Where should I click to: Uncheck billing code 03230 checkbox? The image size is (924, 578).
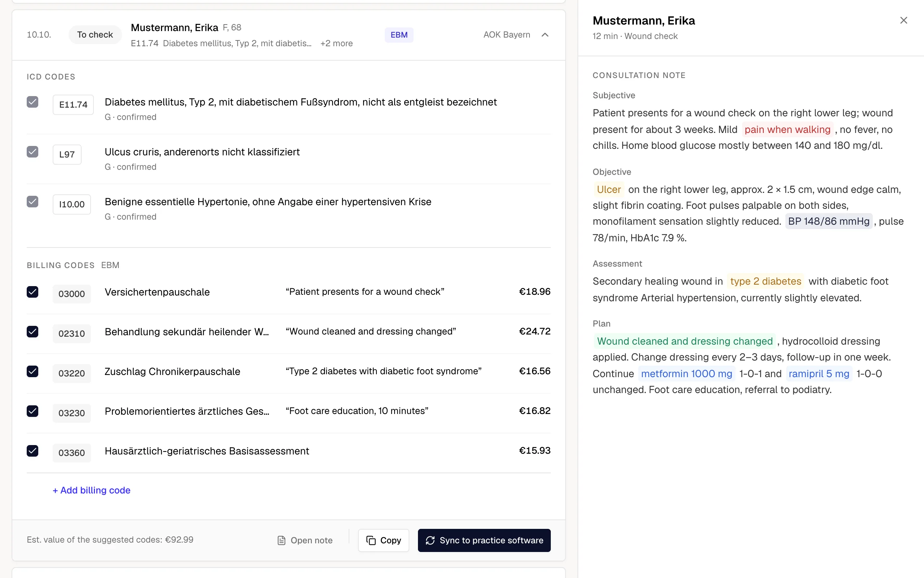click(32, 411)
